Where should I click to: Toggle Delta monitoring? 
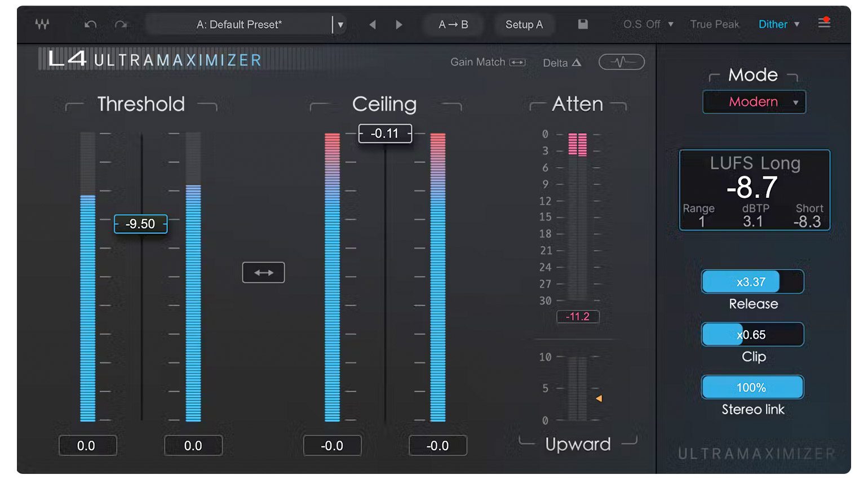point(561,63)
